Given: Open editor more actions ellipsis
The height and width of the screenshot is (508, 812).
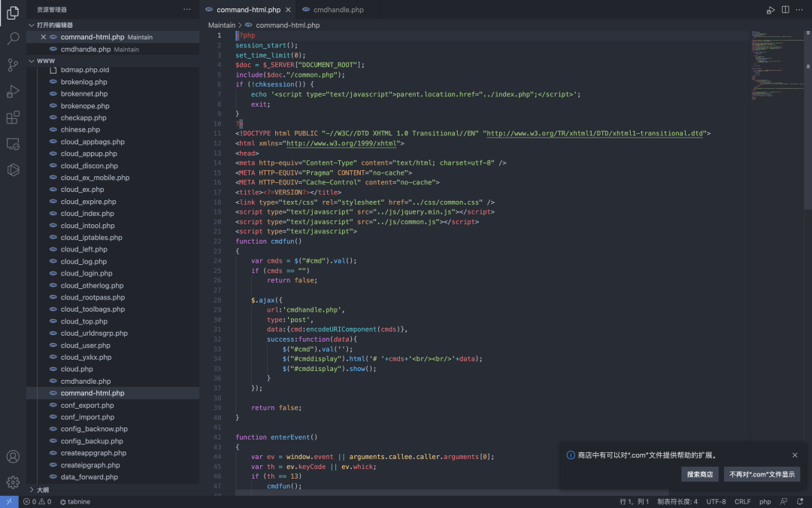Looking at the screenshot, I should [x=799, y=10].
